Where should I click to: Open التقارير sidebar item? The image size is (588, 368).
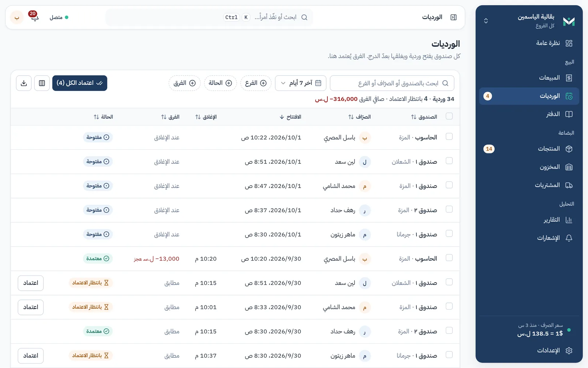click(529, 220)
